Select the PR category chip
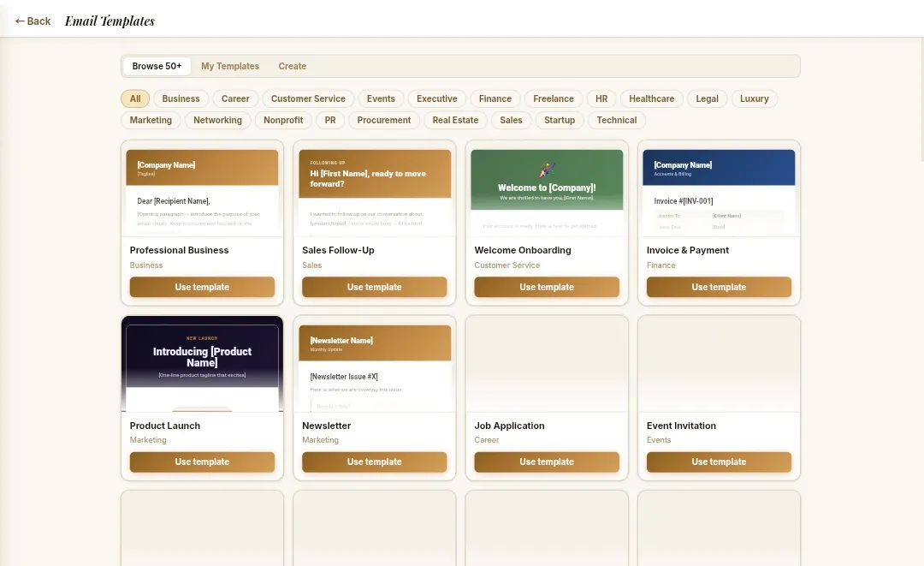Screen dimensions: 924x566 pos(330,120)
